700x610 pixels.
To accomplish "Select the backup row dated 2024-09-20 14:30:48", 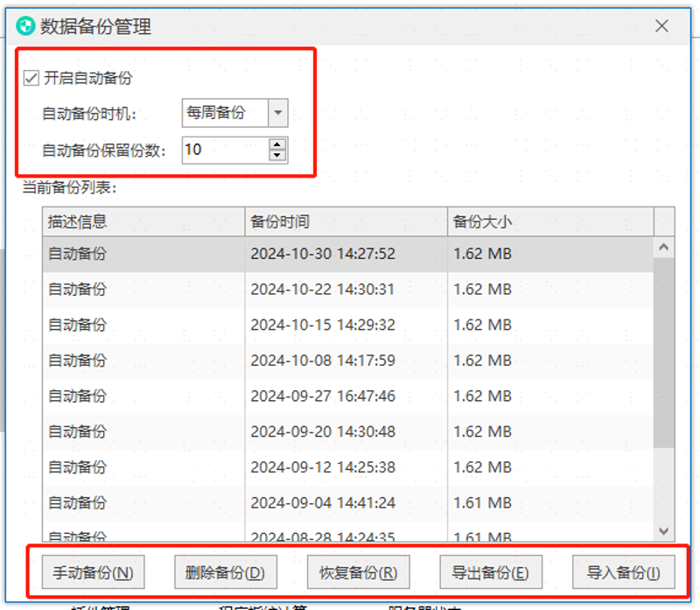I will (x=347, y=432).
